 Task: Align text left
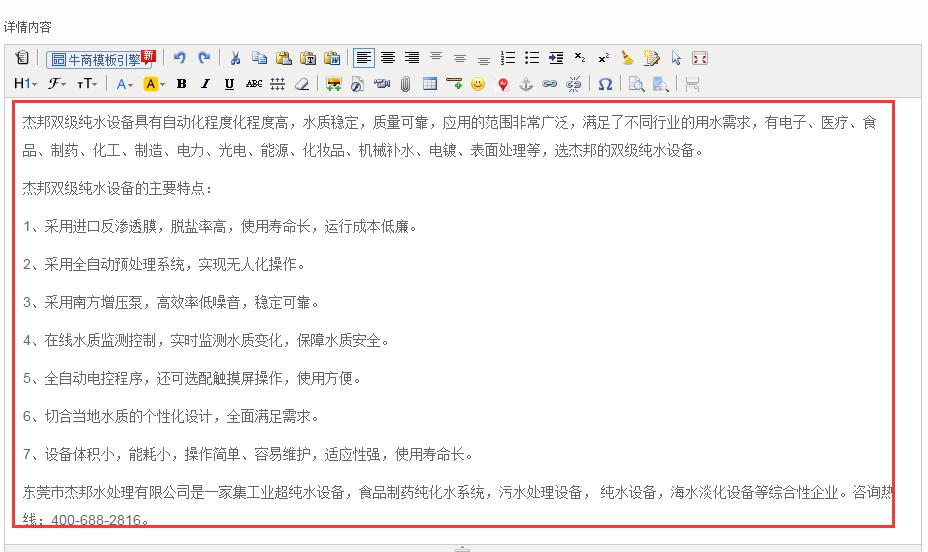pos(363,58)
